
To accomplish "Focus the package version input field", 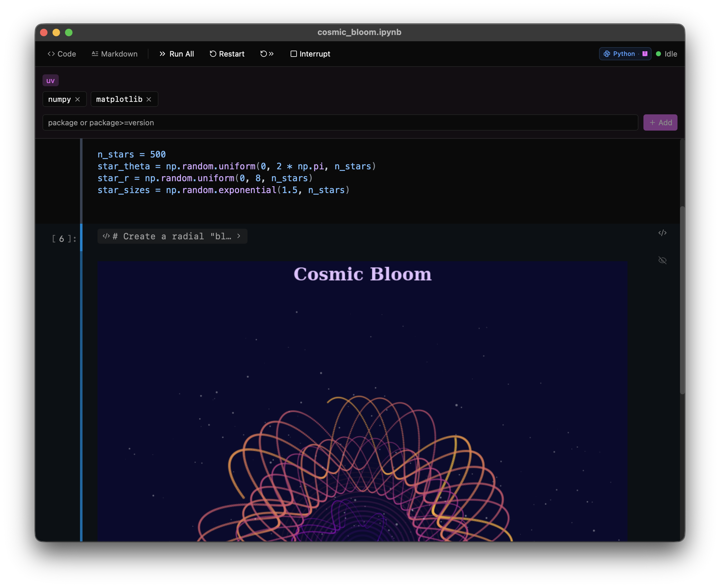I will [340, 122].
